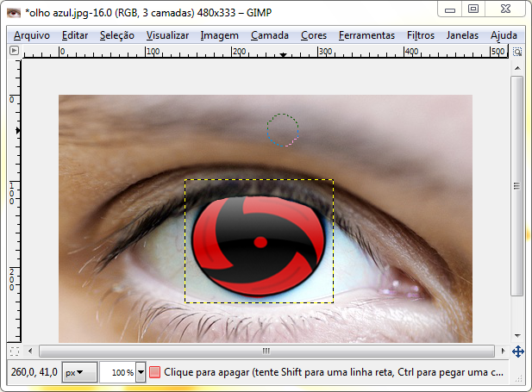
Task: Click the 100% zoom input field
Action: coord(118,372)
